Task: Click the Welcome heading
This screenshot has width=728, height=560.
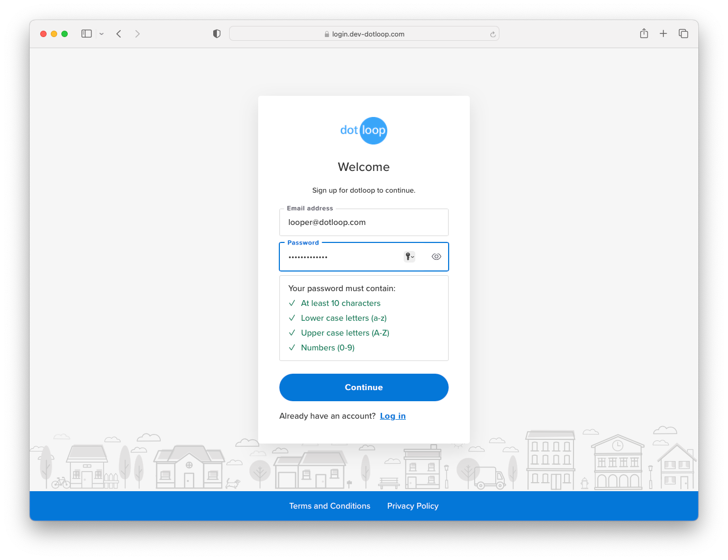Action: click(x=364, y=167)
